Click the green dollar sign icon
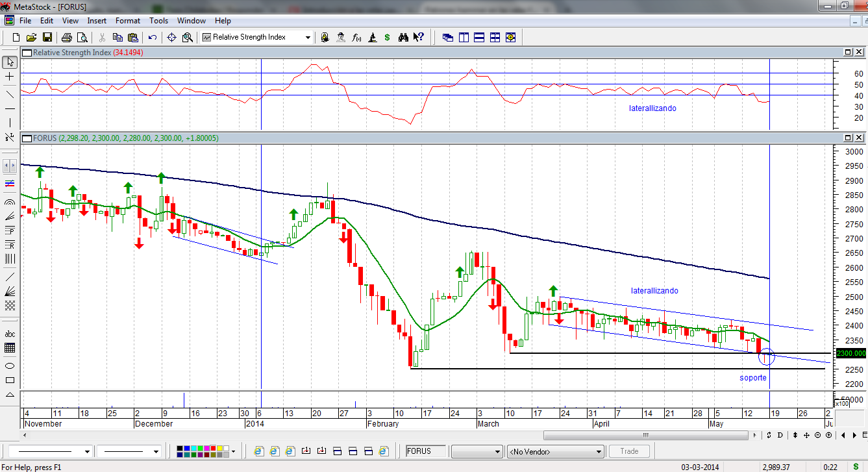The image size is (868, 472). (x=387, y=38)
